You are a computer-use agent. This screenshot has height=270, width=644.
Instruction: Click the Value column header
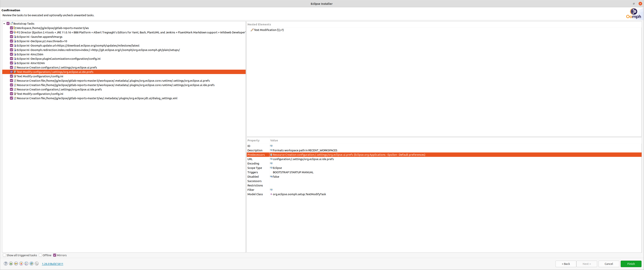tap(274, 140)
